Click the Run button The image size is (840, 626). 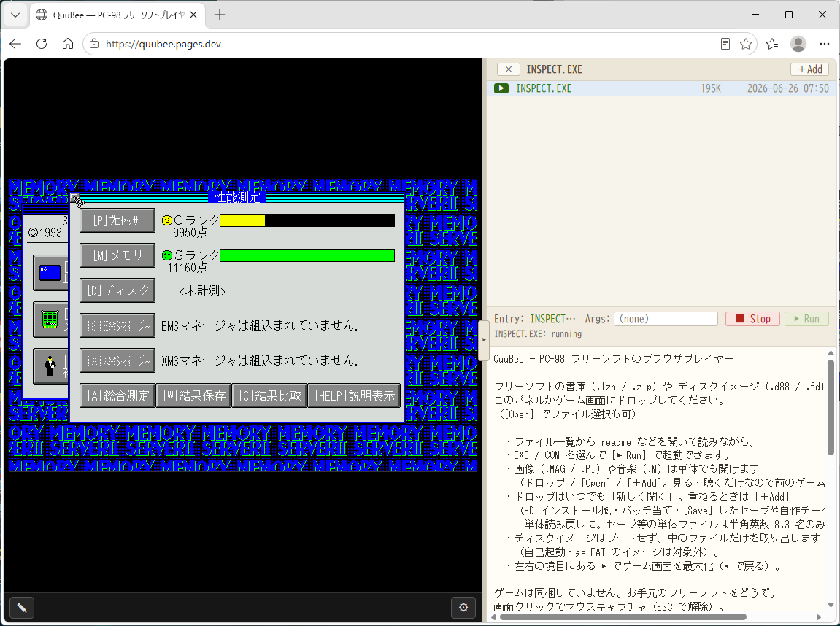806,319
